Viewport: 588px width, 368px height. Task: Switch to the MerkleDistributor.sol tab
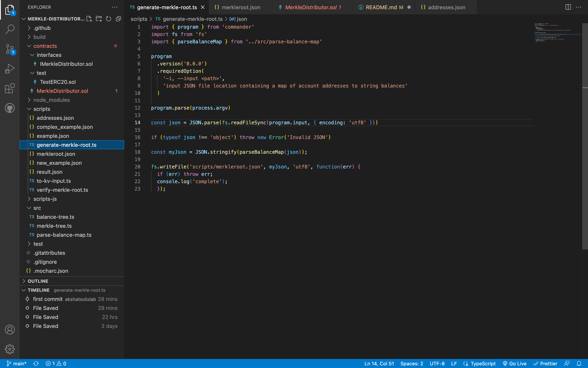coord(312,7)
